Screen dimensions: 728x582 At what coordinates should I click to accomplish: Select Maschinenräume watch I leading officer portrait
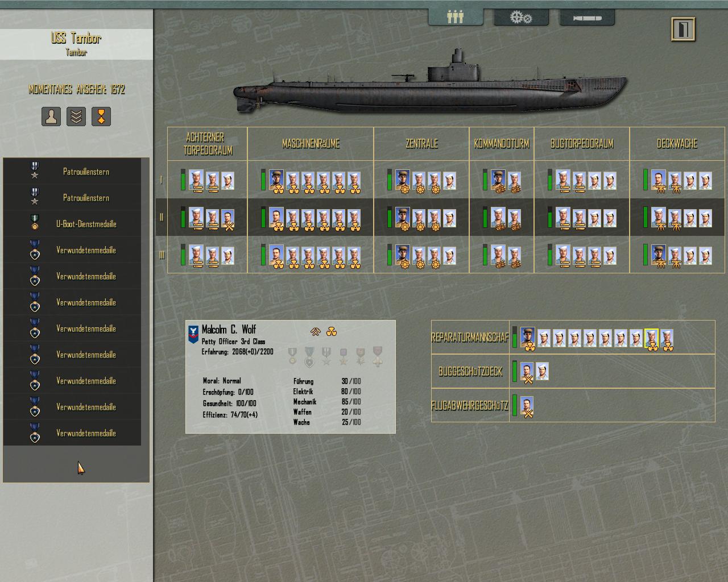[x=276, y=181]
